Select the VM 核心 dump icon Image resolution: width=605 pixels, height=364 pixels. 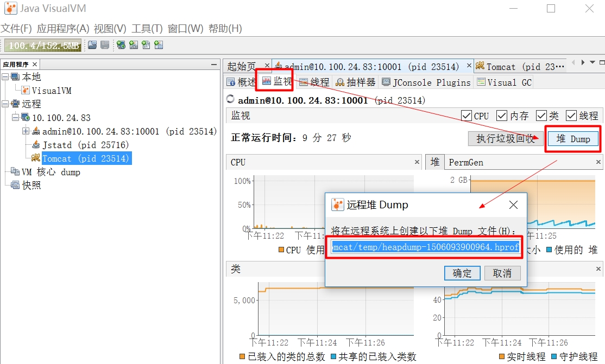click(x=15, y=171)
